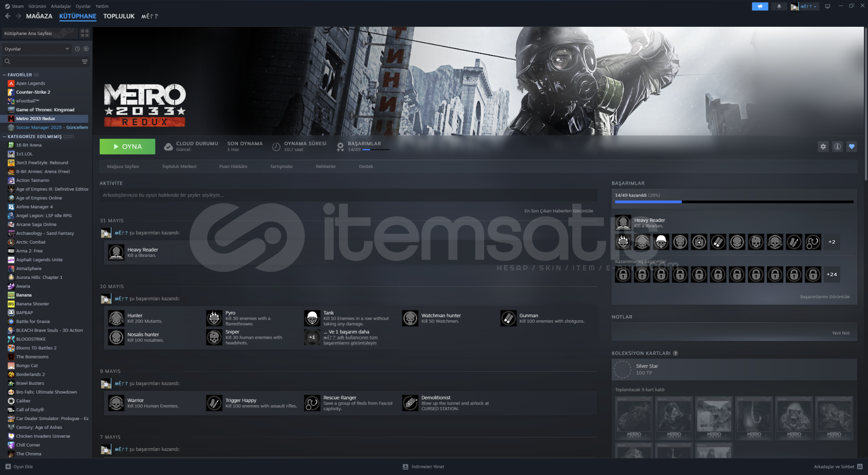Image resolution: width=868 pixels, height=475 pixels.
Task: Open Destek link
Action: click(x=366, y=166)
